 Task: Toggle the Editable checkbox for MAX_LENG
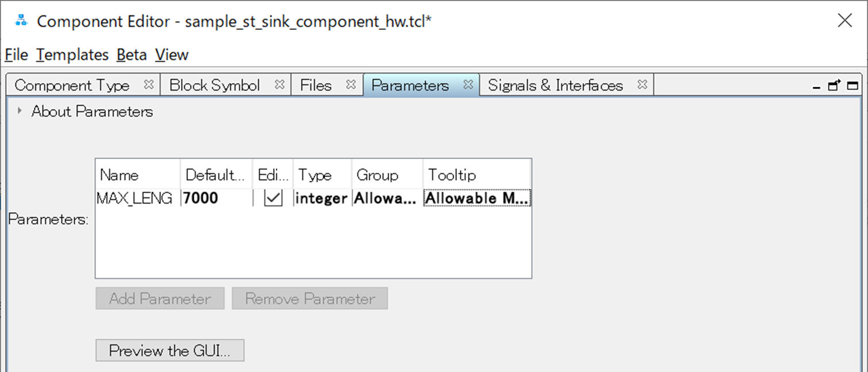(273, 199)
